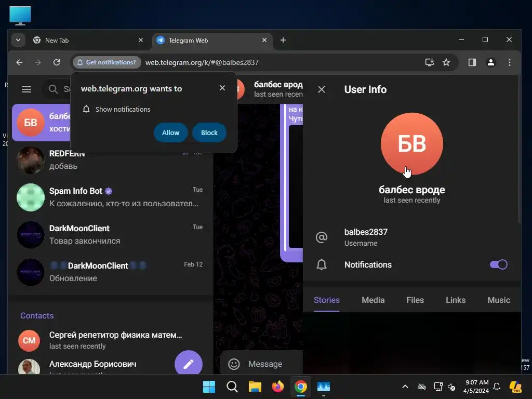Image resolution: width=532 pixels, height=399 pixels.
Task: Click the bell icon next to Notifications
Action: 321,264
